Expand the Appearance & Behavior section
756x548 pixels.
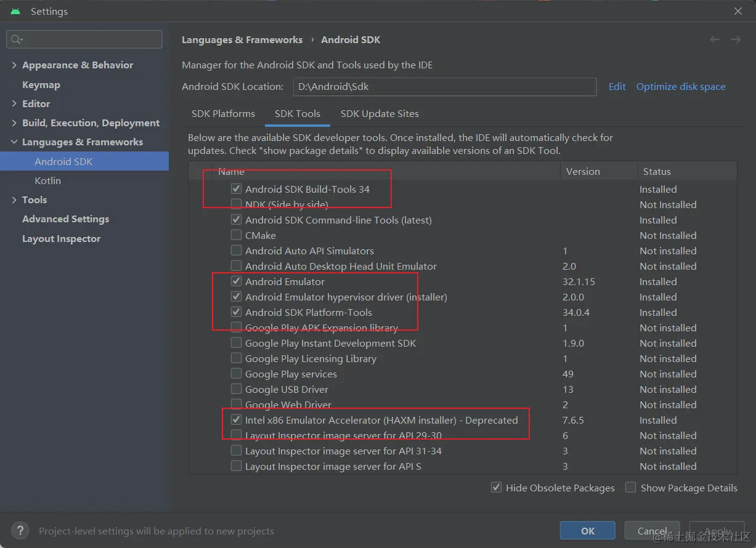14,65
